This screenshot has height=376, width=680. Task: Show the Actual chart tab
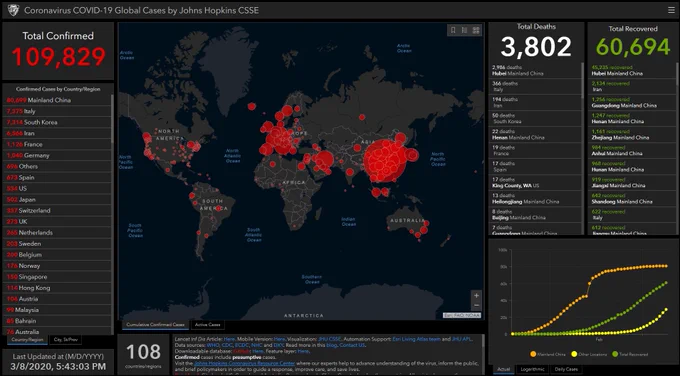click(503, 369)
